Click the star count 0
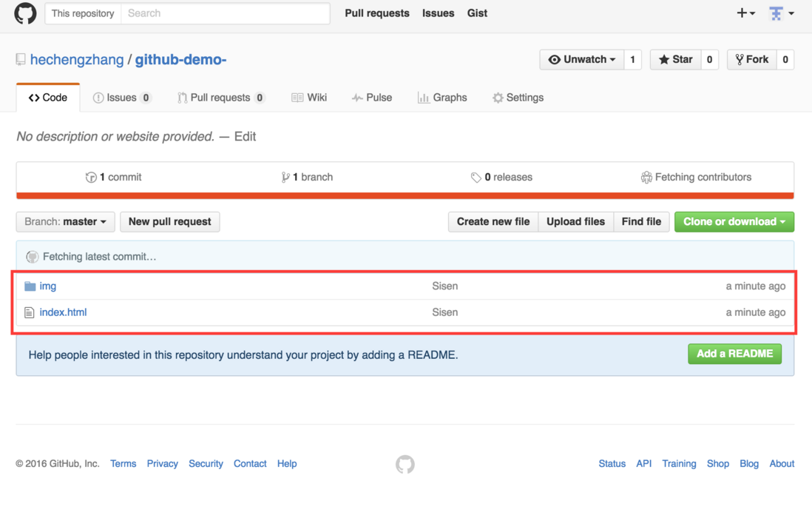The image size is (812, 521). pos(709,60)
